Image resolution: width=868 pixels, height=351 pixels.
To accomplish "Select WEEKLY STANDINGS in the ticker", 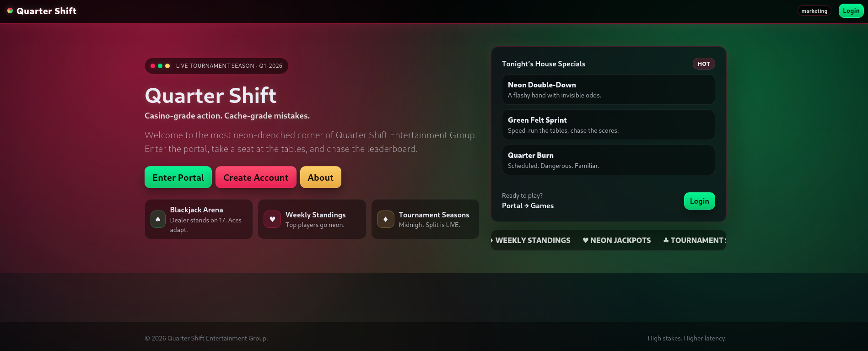I will pos(533,240).
